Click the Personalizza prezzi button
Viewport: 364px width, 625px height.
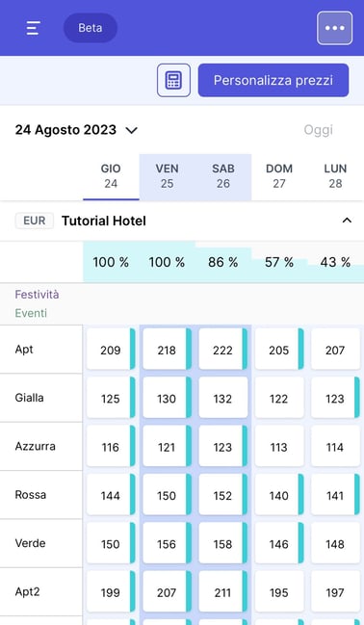273,80
